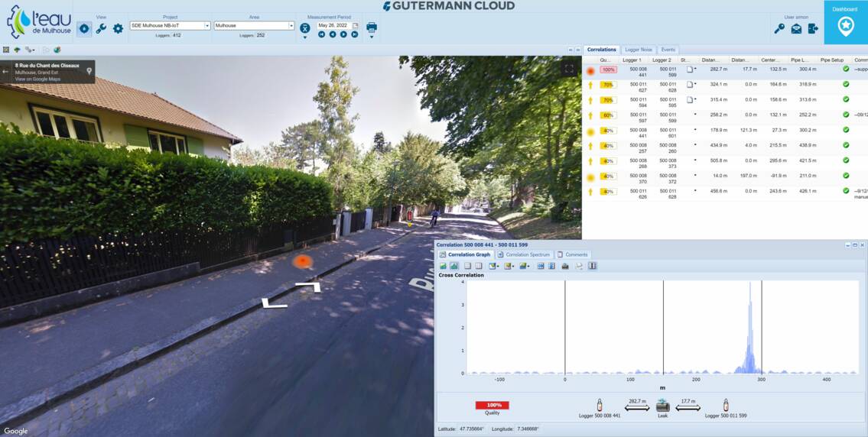Click the orange leak marker on the street

pyautogui.click(x=304, y=262)
